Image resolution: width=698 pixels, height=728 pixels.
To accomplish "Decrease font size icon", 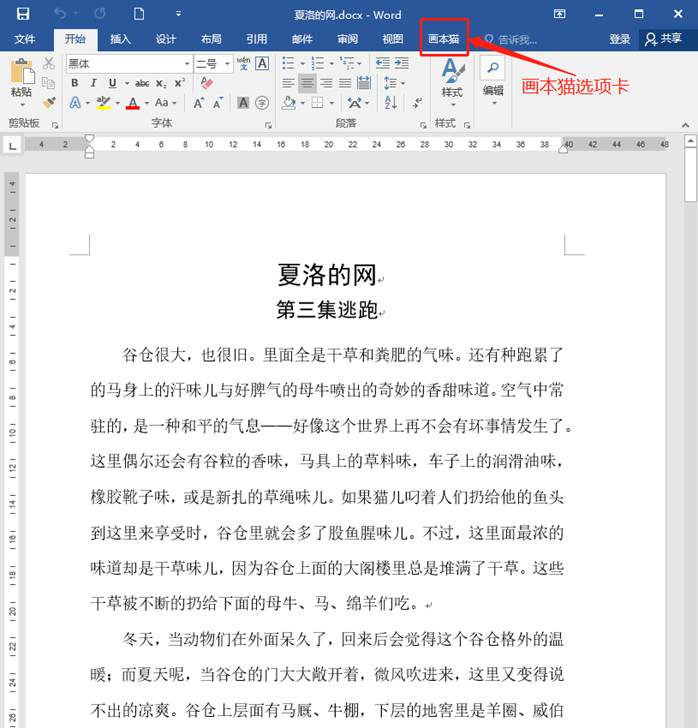I will pos(218,103).
